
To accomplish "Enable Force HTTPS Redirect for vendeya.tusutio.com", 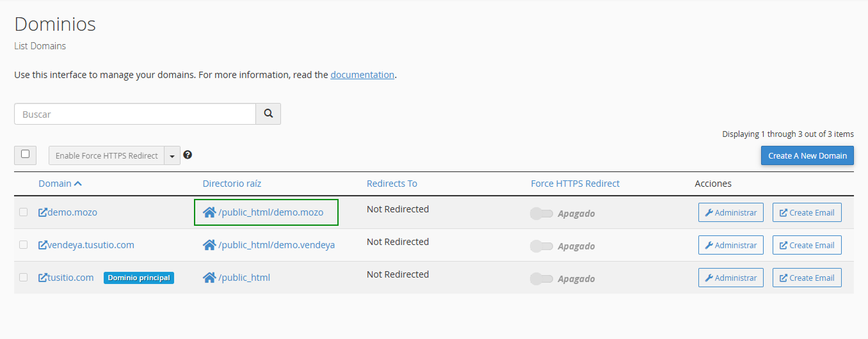I will pyautogui.click(x=542, y=246).
